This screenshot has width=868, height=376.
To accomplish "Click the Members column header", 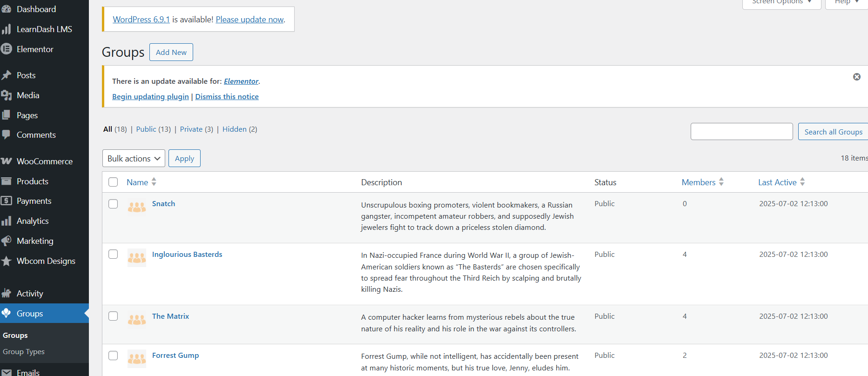I will tap(699, 182).
